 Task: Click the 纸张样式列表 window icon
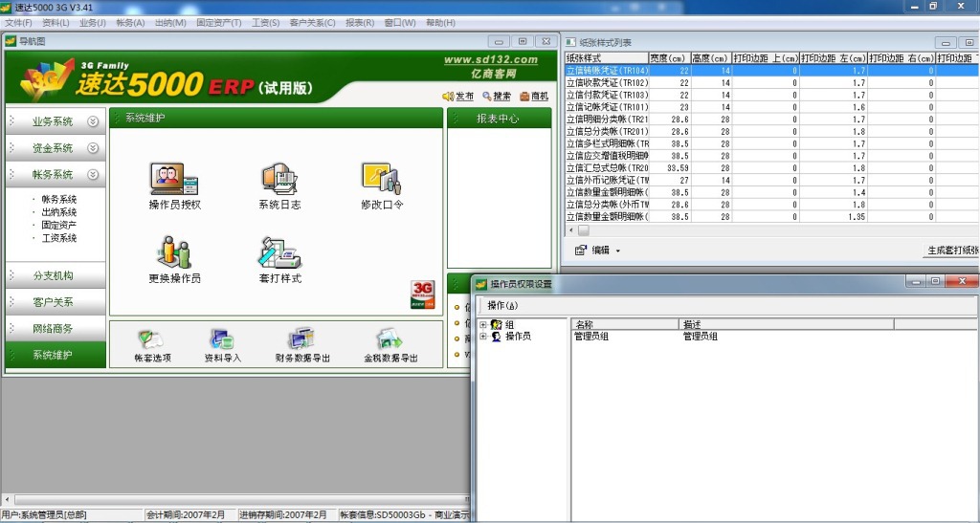tap(570, 42)
